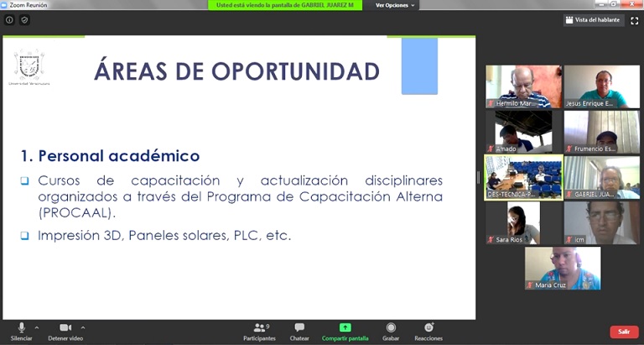
Task: Stop camera with Detener video
Action: tap(65, 328)
